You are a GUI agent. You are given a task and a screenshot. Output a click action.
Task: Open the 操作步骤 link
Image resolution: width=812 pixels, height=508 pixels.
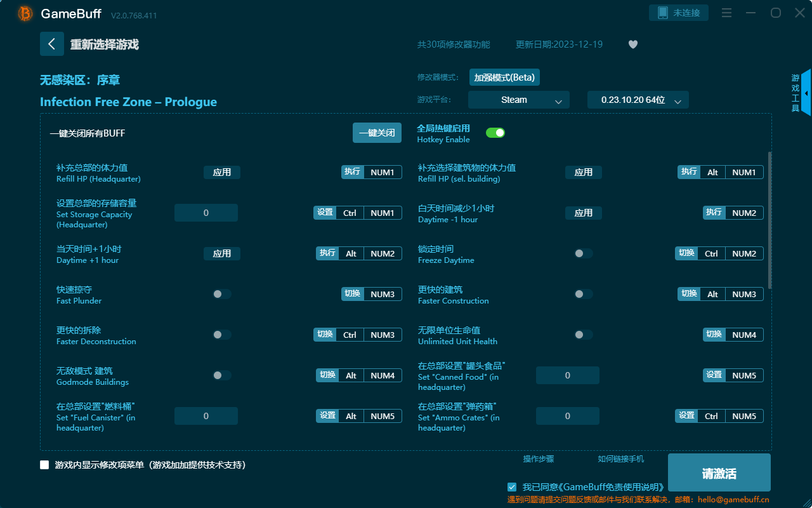click(539, 459)
